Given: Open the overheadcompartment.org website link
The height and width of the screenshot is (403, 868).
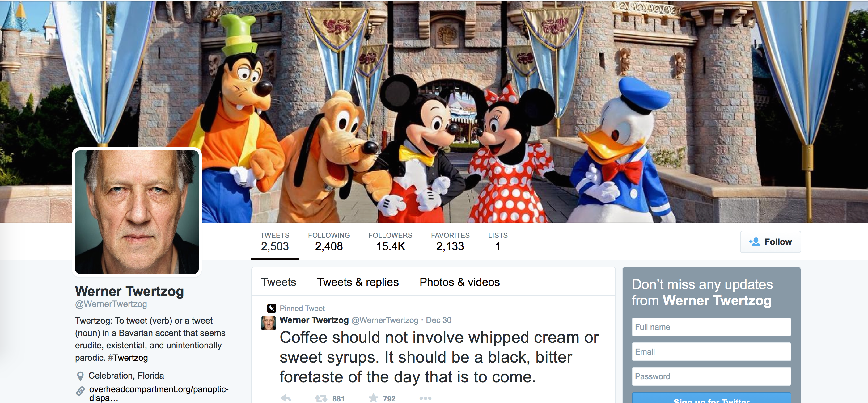Looking at the screenshot, I should 159,393.
